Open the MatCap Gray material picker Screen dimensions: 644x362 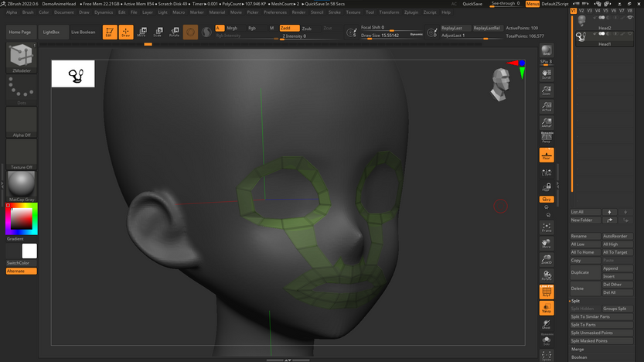tap(22, 184)
